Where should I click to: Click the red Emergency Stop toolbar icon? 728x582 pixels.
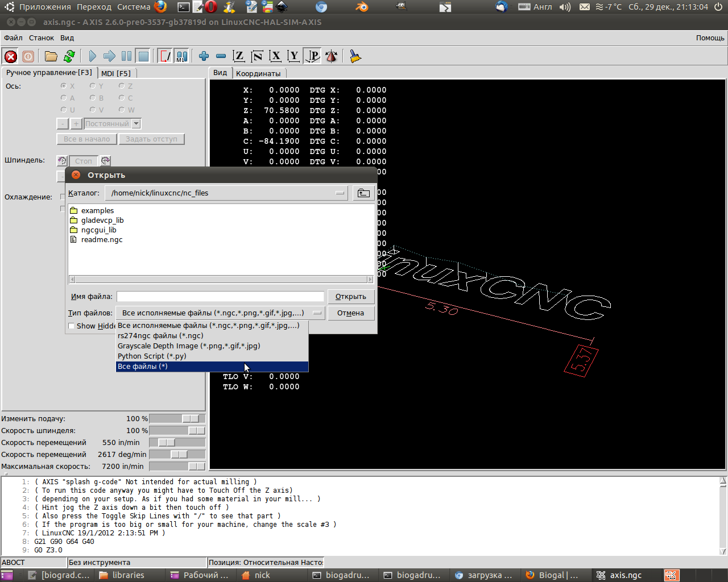11,56
